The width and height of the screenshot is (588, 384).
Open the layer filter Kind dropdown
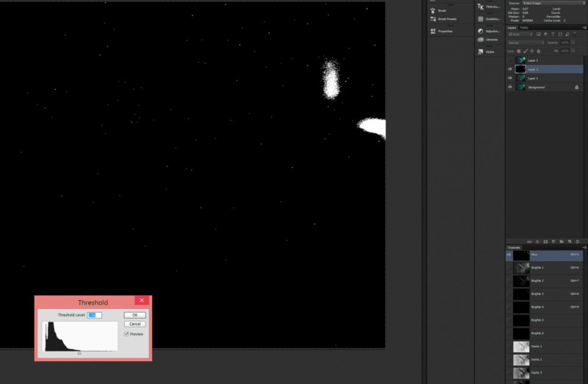click(520, 34)
